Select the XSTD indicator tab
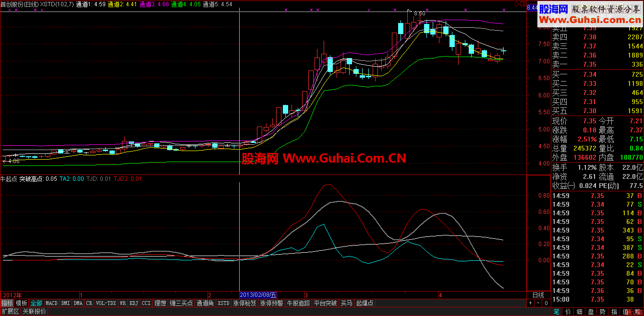 point(224,303)
